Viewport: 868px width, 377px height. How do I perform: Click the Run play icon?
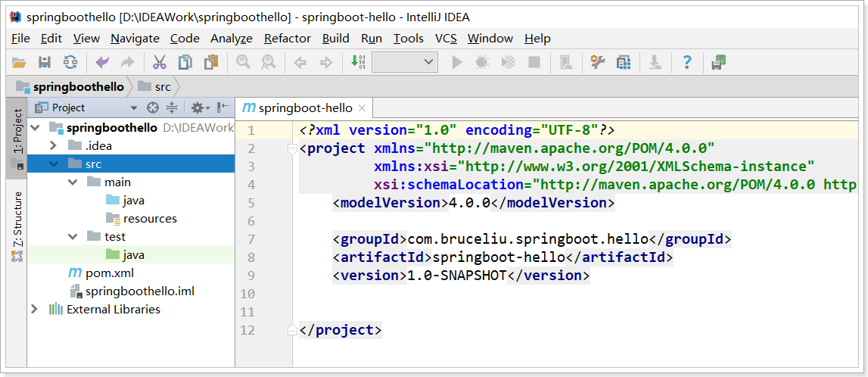click(457, 62)
